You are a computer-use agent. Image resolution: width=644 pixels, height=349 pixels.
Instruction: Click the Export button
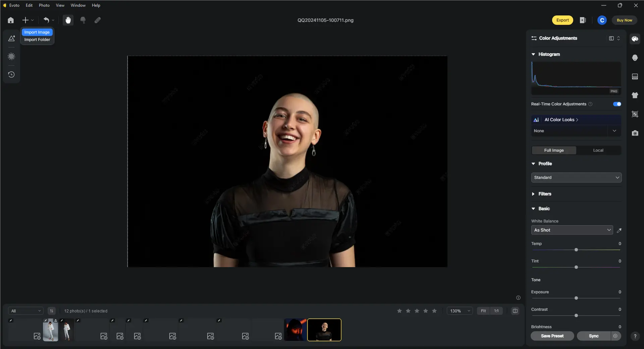coord(562,20)
